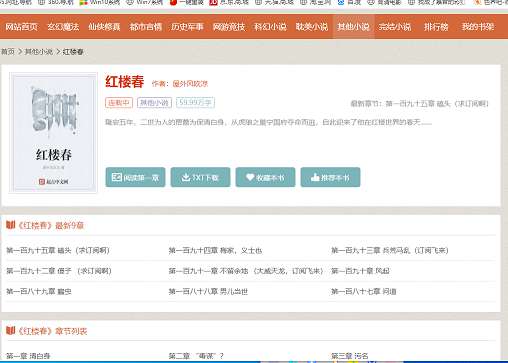Image resolution: width=508 pixels, height=363 pixels.
Task: Open 第二章 in chapter list
Action: (x=196, y=356)
